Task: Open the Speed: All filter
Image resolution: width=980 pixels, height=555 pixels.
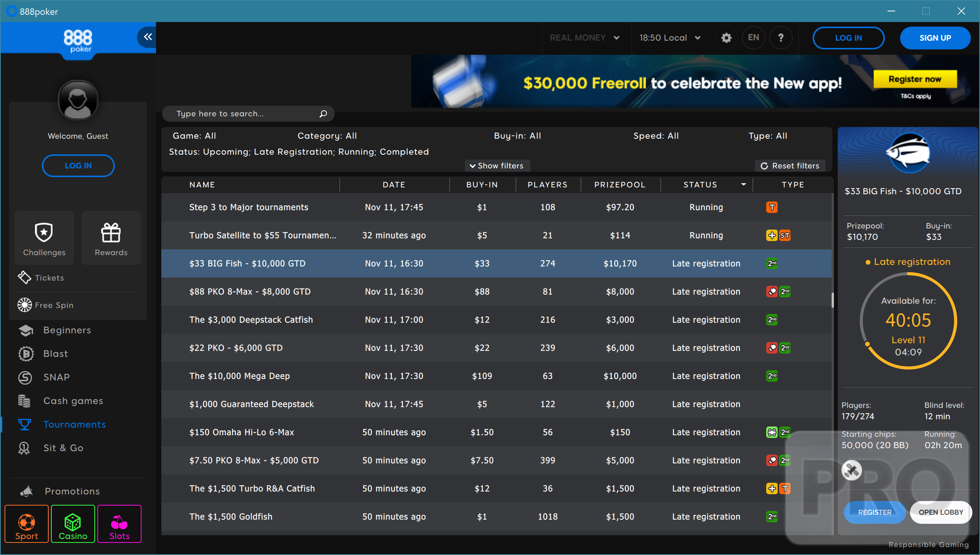Action: [656, 136]
